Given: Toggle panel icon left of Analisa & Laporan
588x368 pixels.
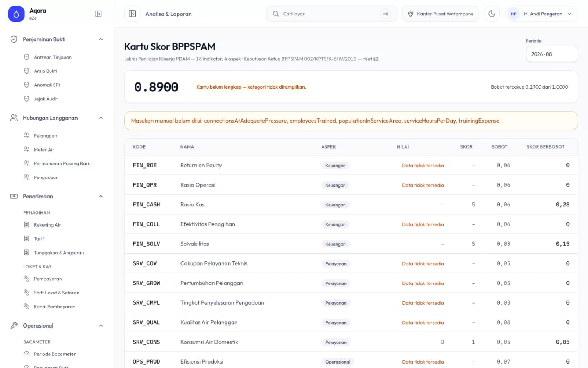Looking at the screenshot, I should pos(132,14).
